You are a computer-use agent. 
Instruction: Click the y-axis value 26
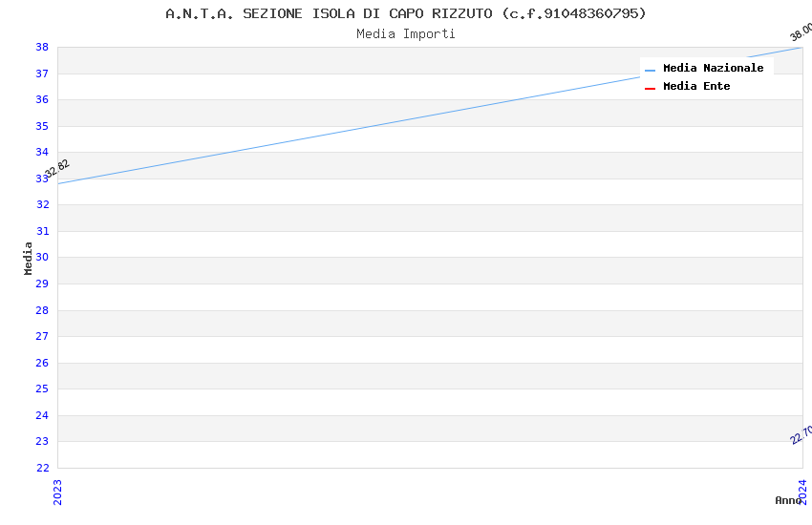coord(42,363)
